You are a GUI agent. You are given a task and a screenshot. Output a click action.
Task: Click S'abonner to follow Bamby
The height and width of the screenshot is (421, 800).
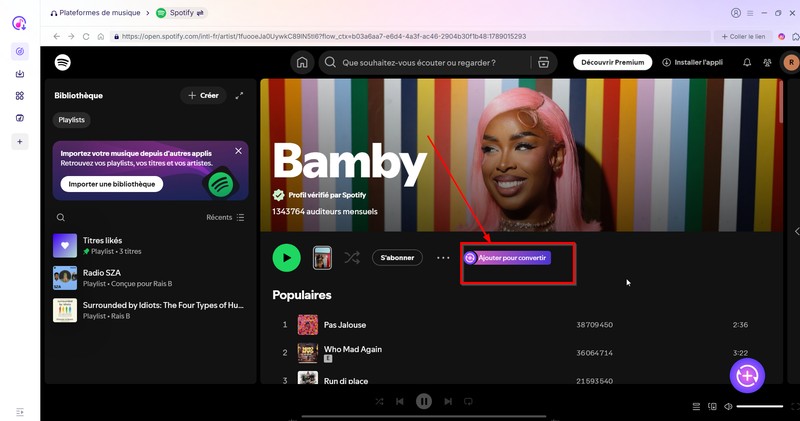(397, 258)
